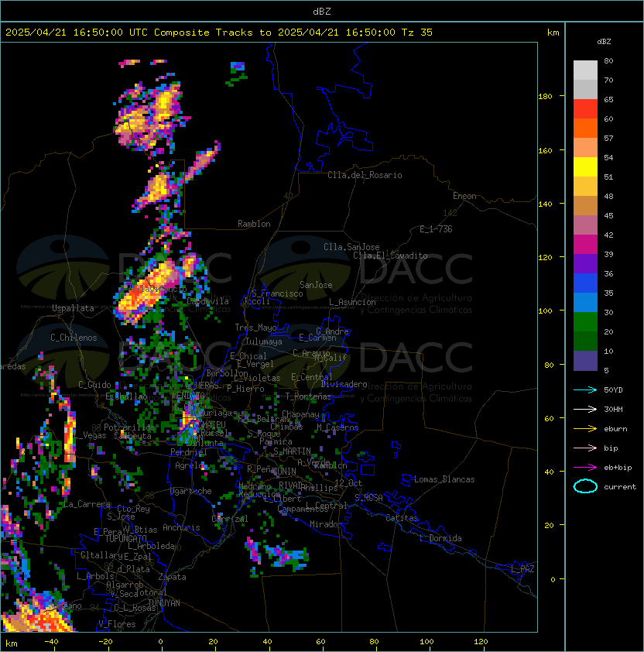
Task: Click the 'Mirador' map label
Action: (x=326, y=524)
